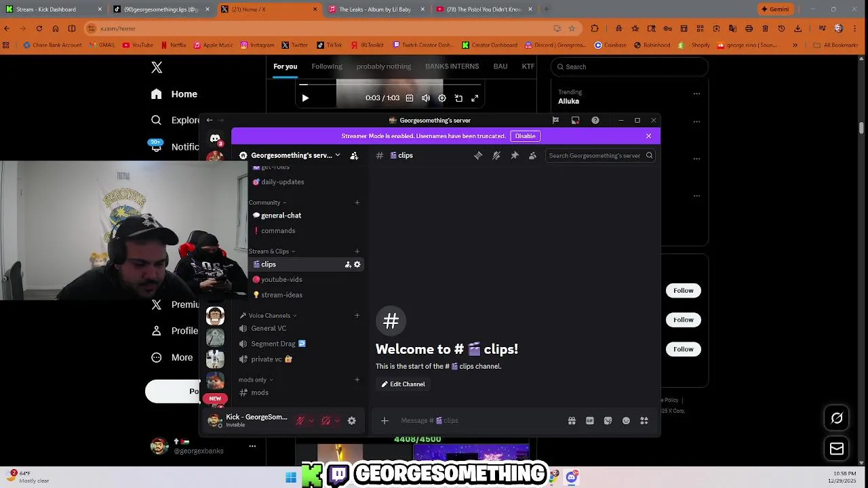The image size is (868, 488).
Task: Open microphone input options arrow
Action: point(311,421)
